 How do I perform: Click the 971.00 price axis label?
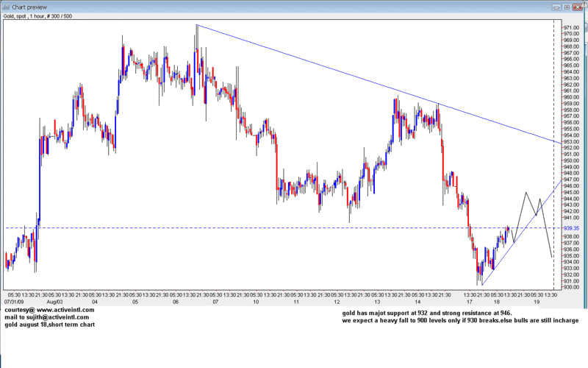(571, 27)
